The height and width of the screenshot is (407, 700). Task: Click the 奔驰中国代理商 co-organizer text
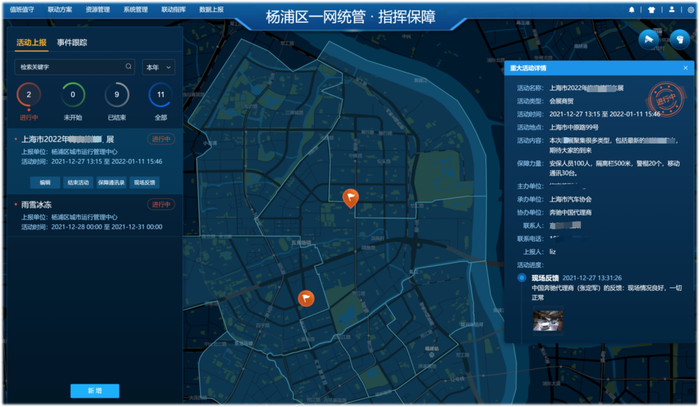coord(571,212)
